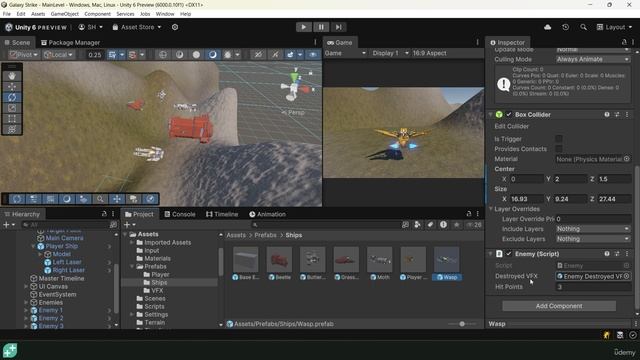Screen dimensions: 640x360
Task: Open the settings gear next to Asset Store
Action: pyautogui.click(x=175, y=27)
